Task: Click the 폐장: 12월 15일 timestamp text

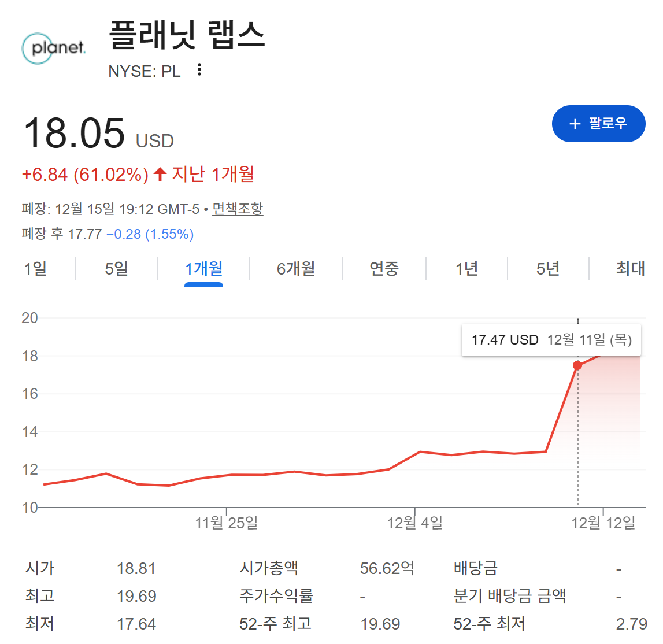Action: (x=110, y=209)
